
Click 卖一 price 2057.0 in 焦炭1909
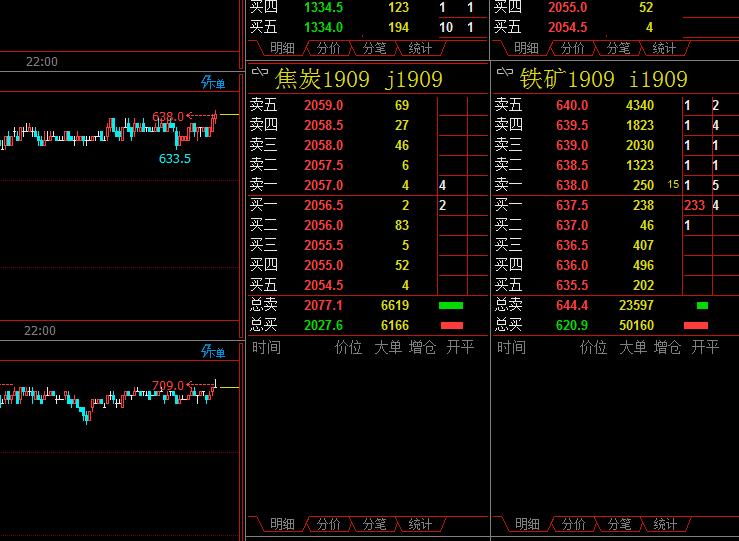[x=324, y=185]
